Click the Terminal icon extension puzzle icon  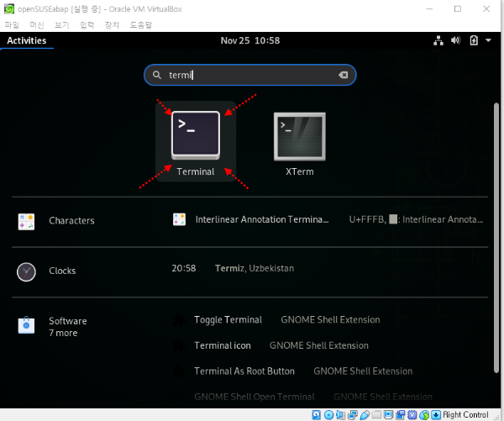tap(178, 345)
